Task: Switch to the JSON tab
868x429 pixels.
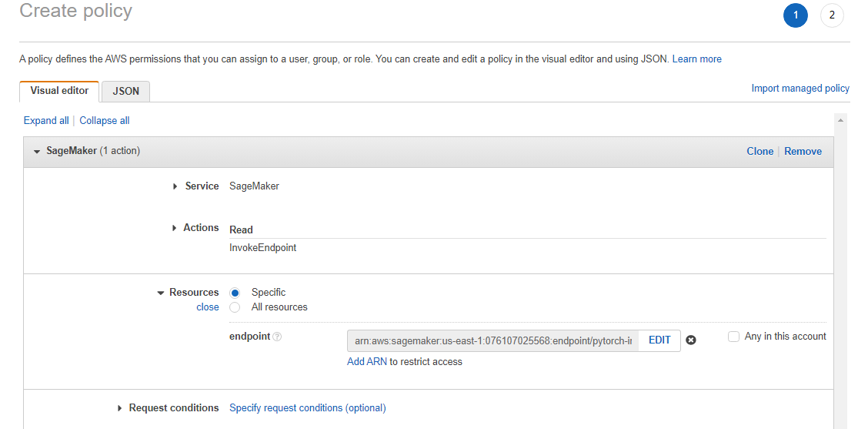Action: [125, 92]
